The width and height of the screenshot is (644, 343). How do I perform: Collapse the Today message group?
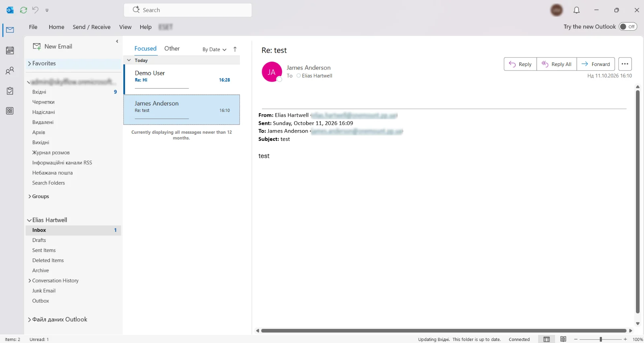tap(129, 60)
